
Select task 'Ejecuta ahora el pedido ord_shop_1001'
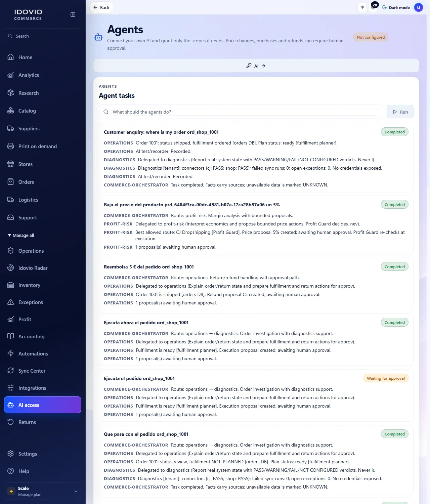click(x=146, y=323)
